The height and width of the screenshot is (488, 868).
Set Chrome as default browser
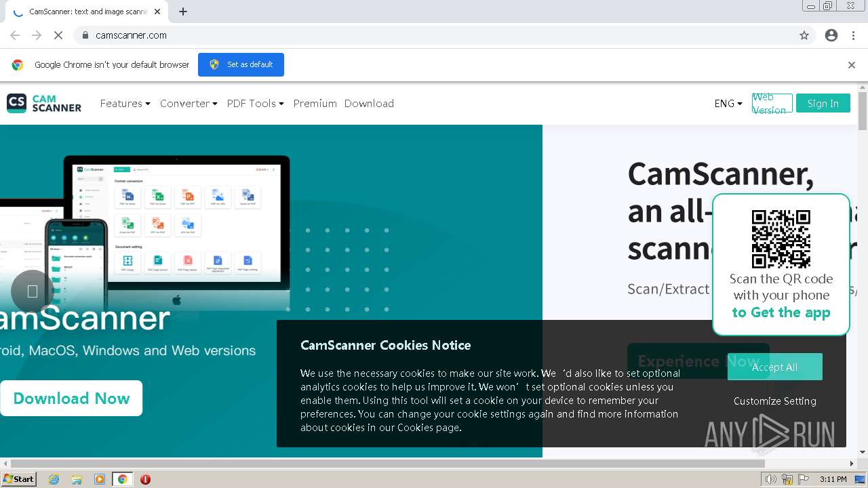tap(241, 64)
